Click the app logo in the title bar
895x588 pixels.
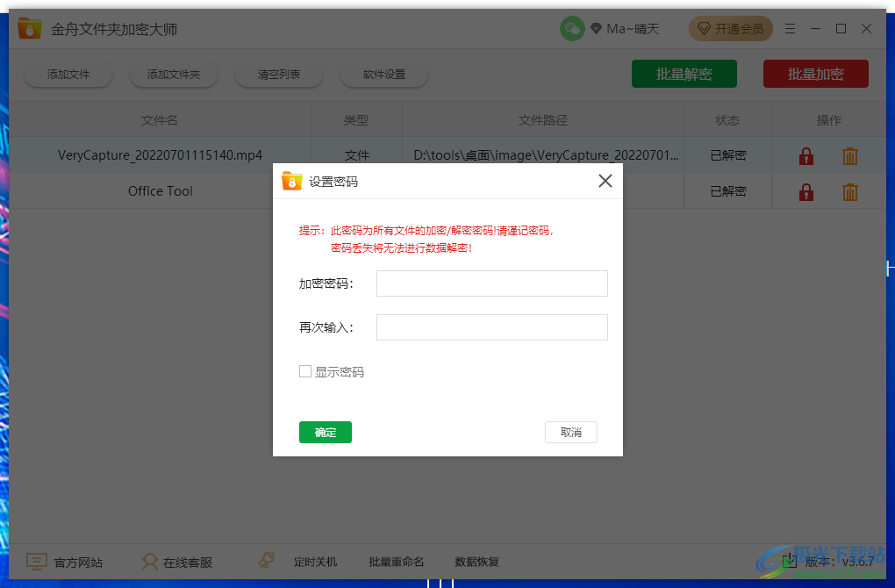tap(29, 28)
